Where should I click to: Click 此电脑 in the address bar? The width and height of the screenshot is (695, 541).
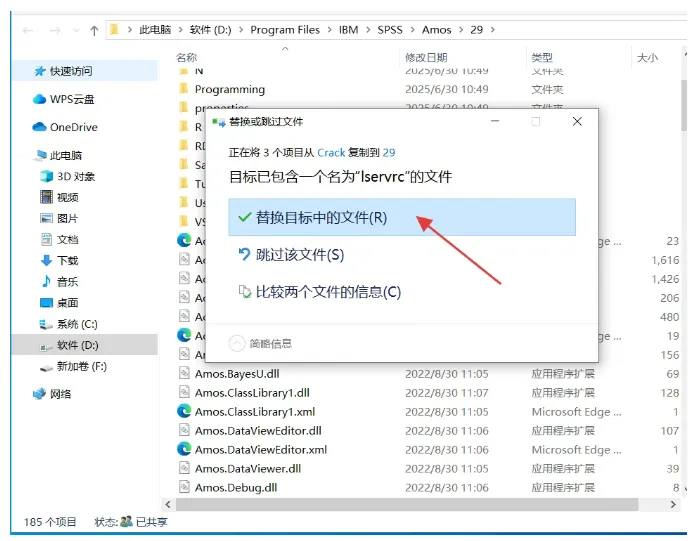tap(155, 30)
